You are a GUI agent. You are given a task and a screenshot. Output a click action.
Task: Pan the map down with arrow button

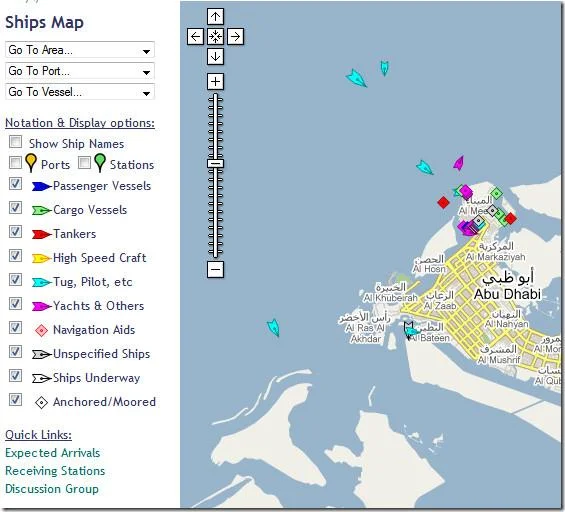pyautogui.click(x=215, y=57)
